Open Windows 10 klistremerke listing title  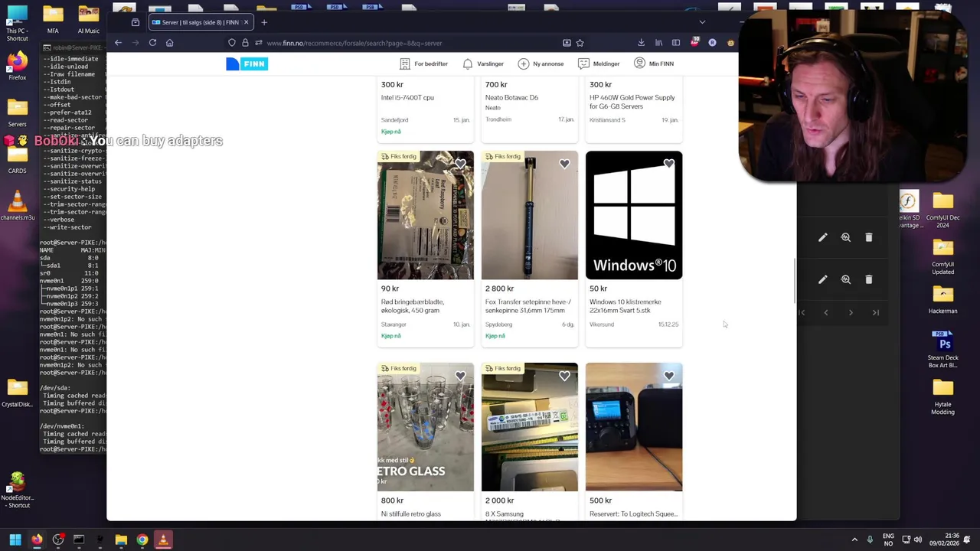(626, 306)
